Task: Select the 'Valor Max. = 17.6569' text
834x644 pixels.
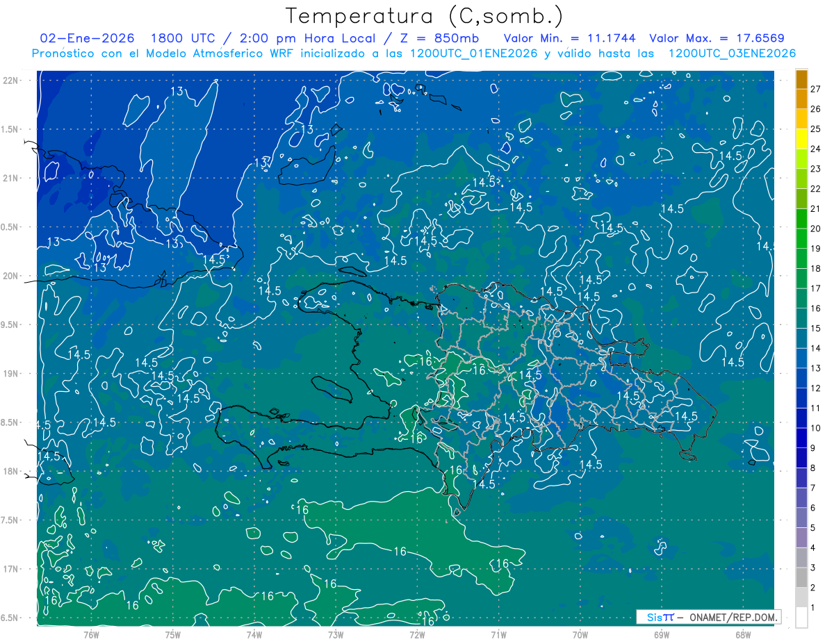Action: 717,38
